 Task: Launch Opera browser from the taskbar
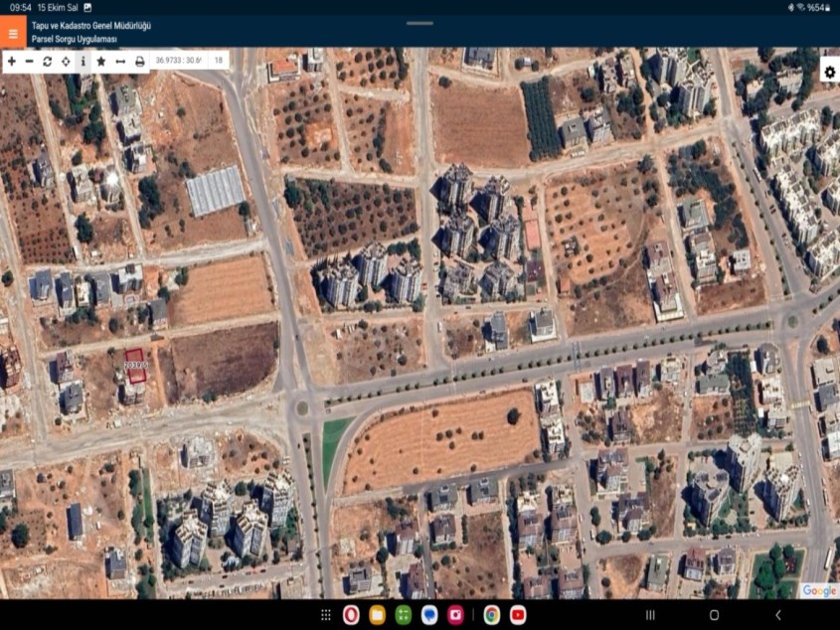[351, 615]
